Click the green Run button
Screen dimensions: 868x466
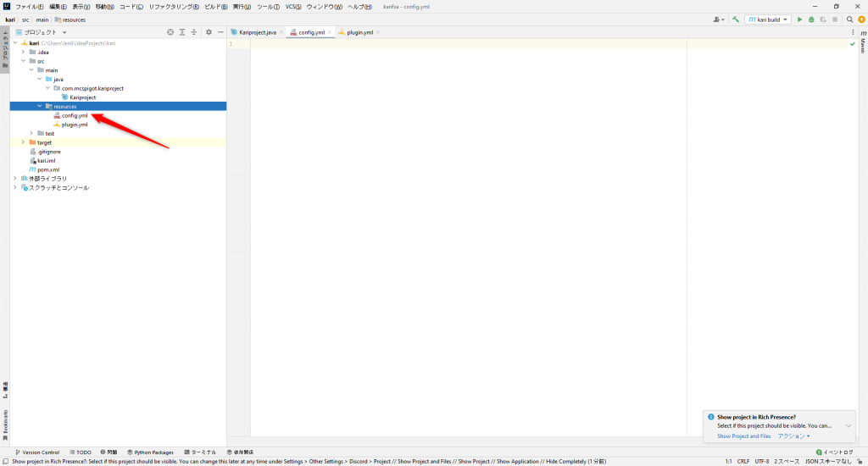coord(799,19)
